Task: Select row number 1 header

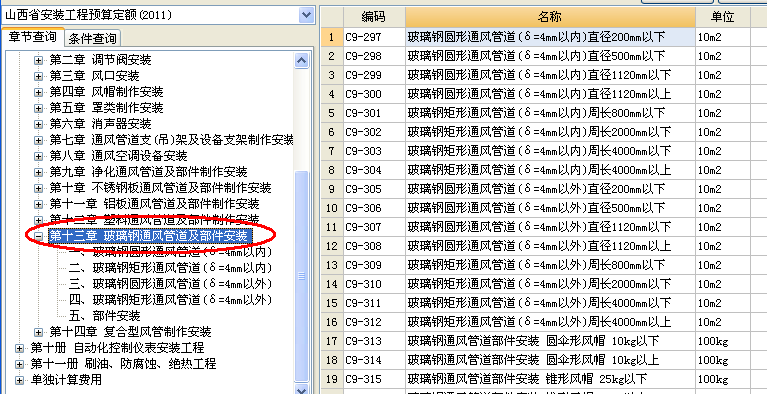Action: tap(332, 37)
